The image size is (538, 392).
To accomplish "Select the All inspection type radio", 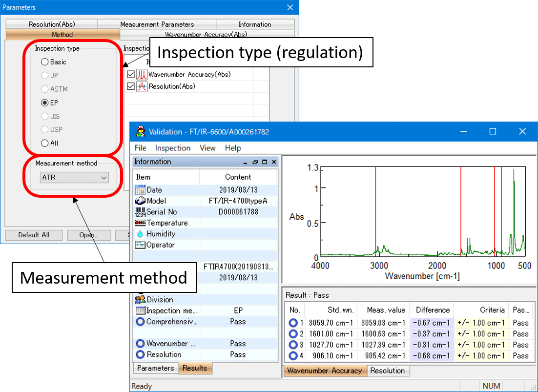I will (44, 144).
